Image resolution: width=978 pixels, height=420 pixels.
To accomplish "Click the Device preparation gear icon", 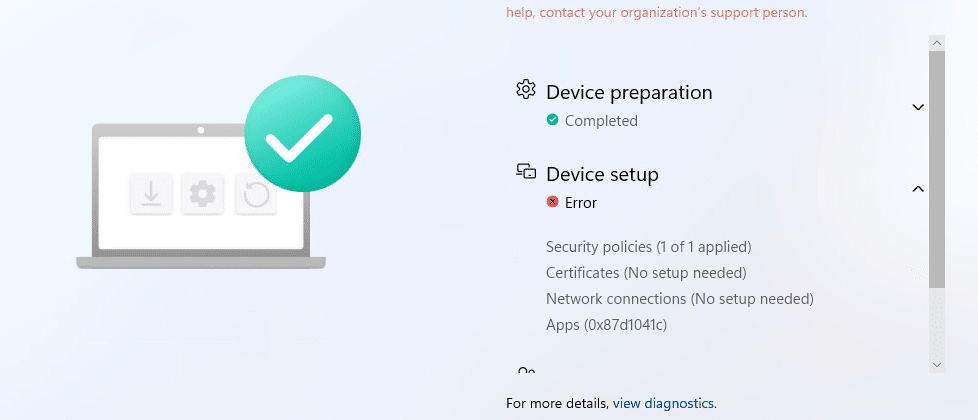I will [526, 89].
